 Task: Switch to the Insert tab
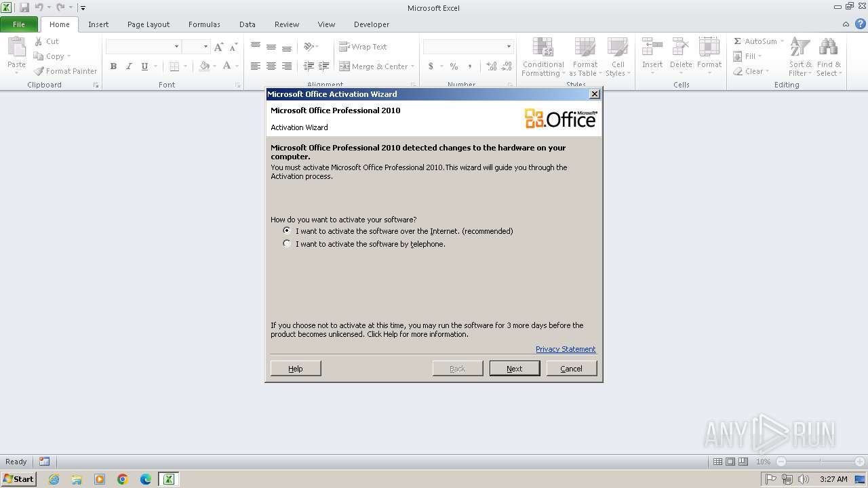(x=98, y=24)
